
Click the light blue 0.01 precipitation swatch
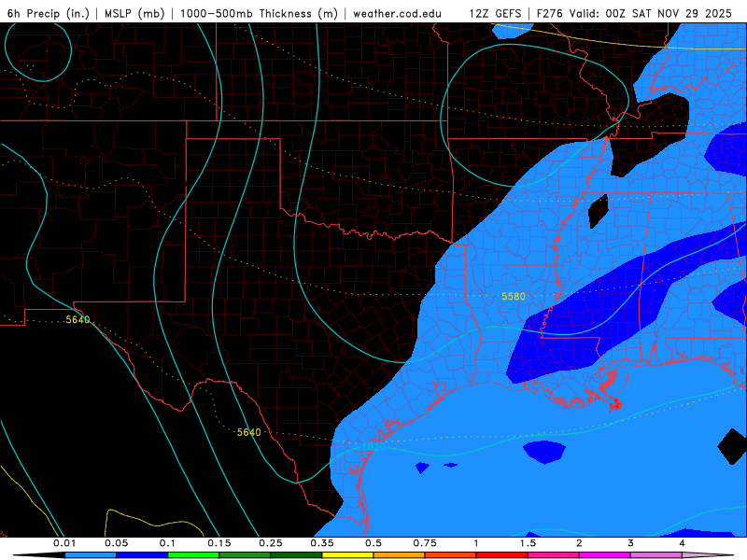pos(91,555)
